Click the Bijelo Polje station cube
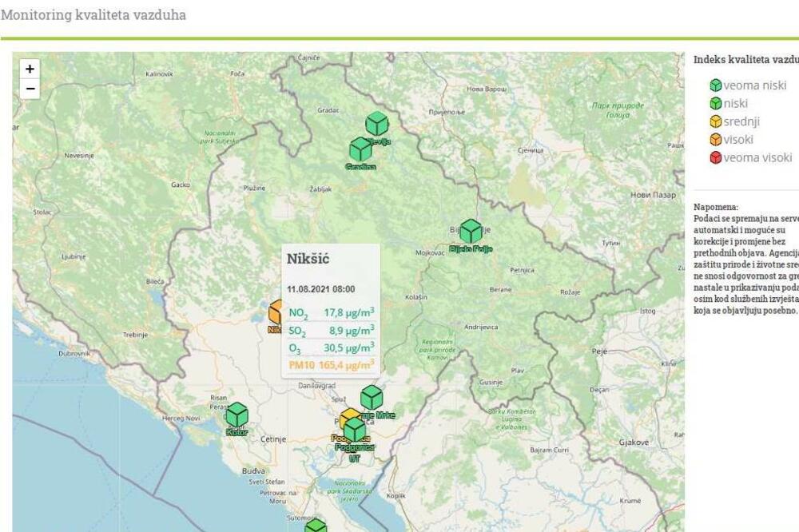 point(471,230)
